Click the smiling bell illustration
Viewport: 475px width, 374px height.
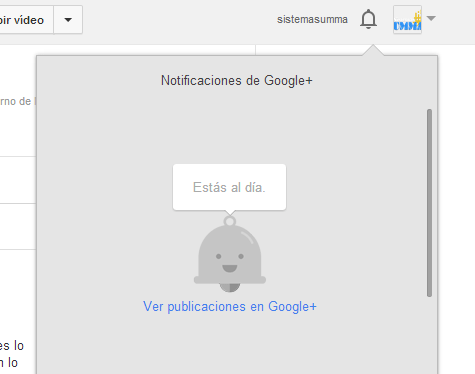[x=230, y=254]
